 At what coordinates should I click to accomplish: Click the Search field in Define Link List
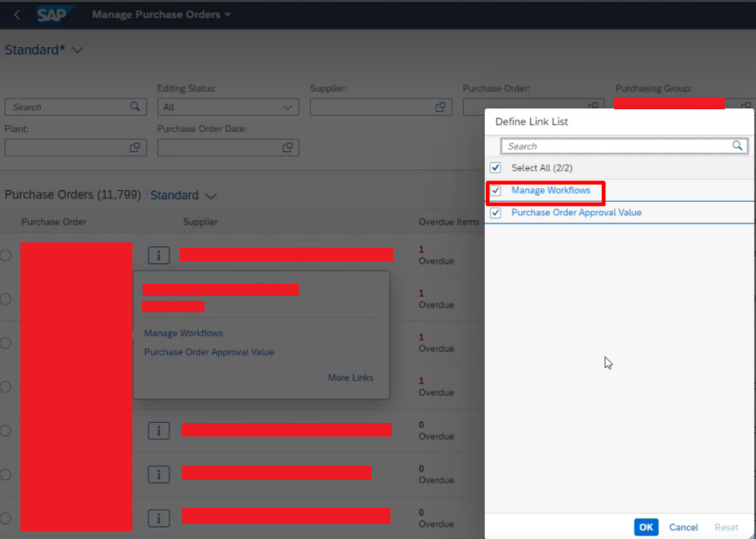pos(624,146)
